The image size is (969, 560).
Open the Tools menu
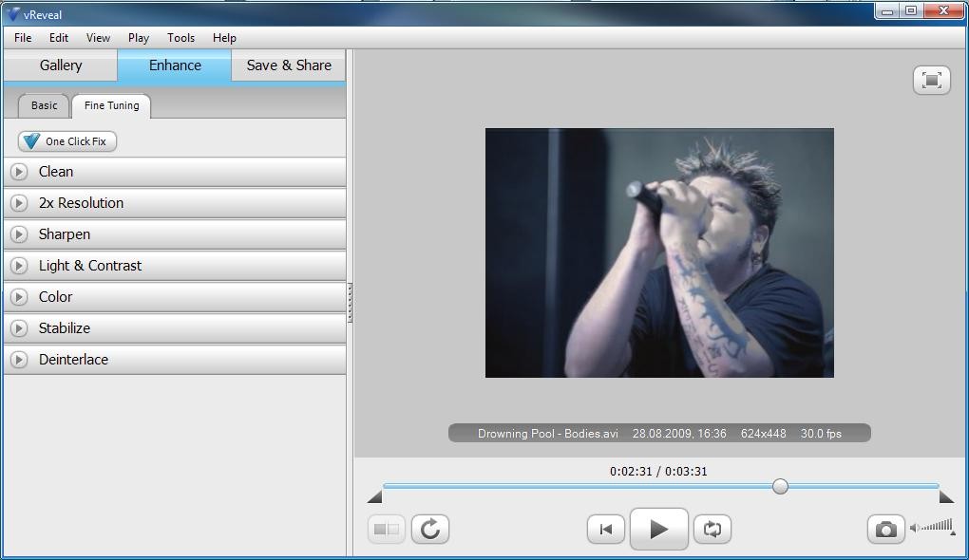(x=181, y=38)
